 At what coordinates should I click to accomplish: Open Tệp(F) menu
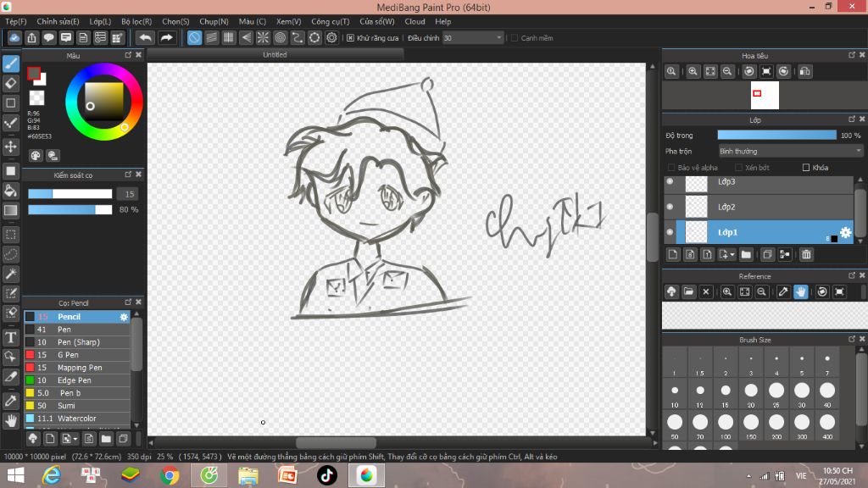[16, 21]
